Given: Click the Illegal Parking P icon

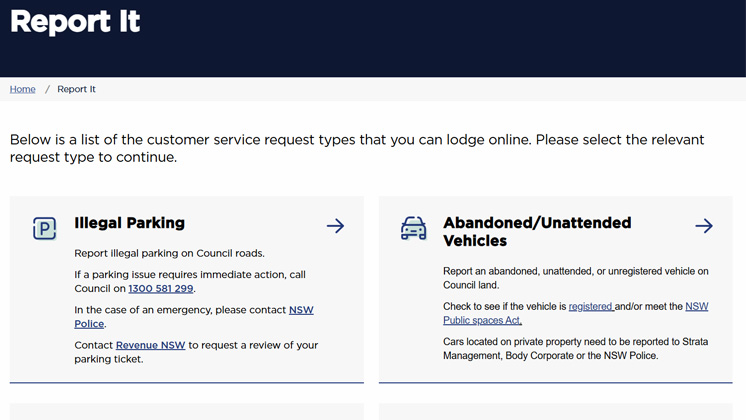Looking at the screenshot, I should click(x=45, y=228).
